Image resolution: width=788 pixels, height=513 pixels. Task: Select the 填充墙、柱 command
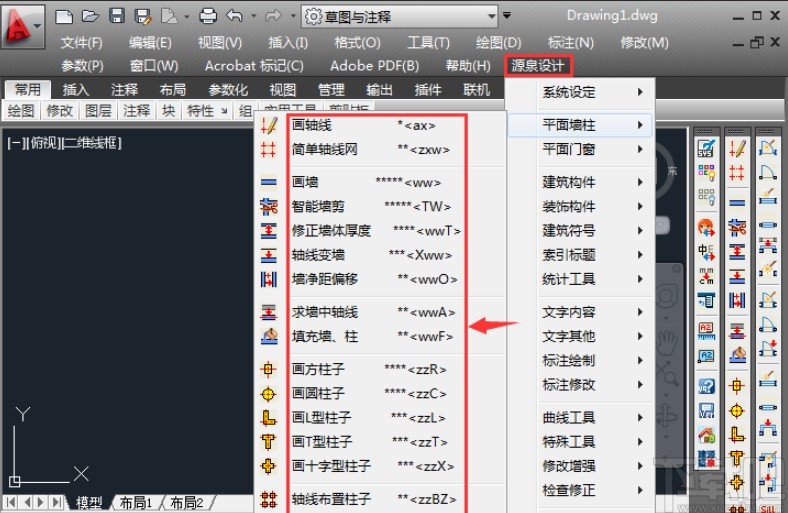point(378,336)
